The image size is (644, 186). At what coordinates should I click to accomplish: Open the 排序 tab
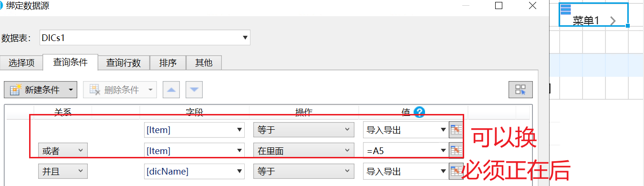coord(168,62)
